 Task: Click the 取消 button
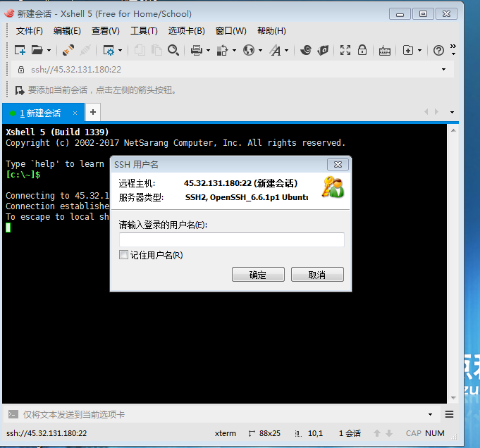[317, 275]
